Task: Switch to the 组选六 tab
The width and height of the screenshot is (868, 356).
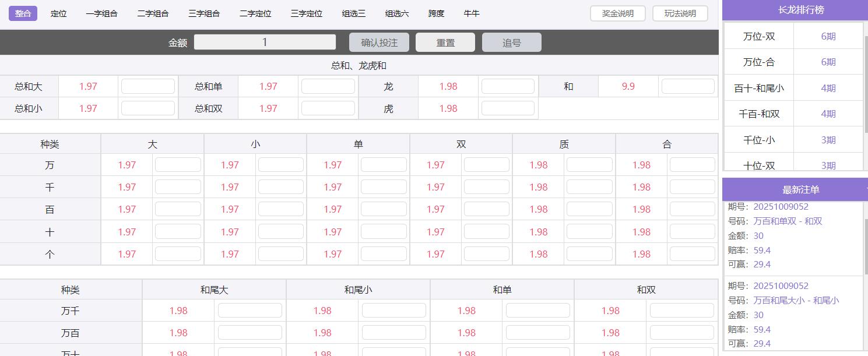Action: [396, 13]
